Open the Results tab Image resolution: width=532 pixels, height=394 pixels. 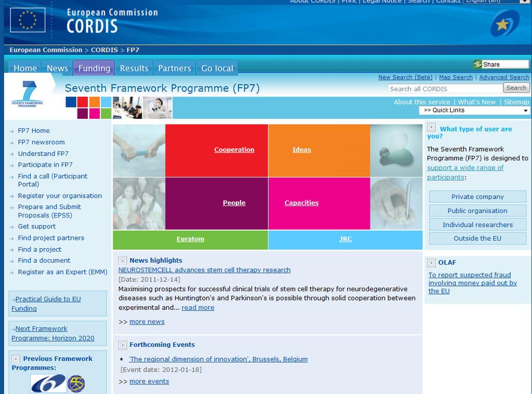point(134,68)
